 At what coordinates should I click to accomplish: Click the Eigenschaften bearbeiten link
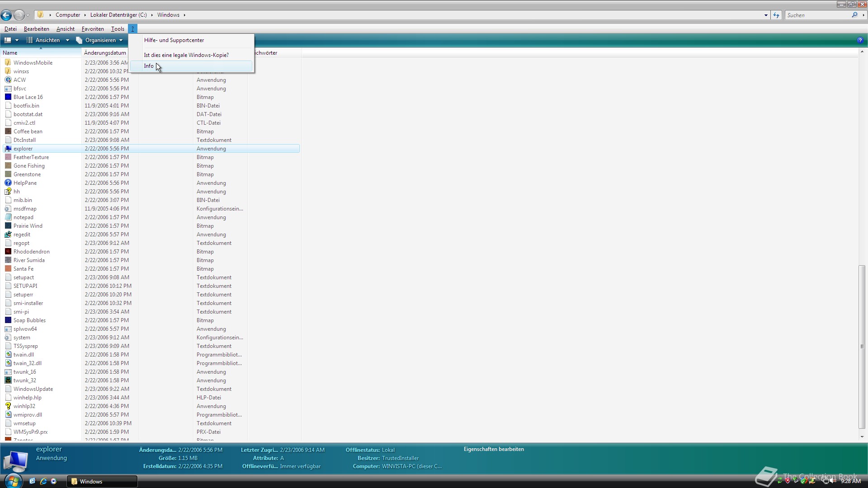pos(494,449)
